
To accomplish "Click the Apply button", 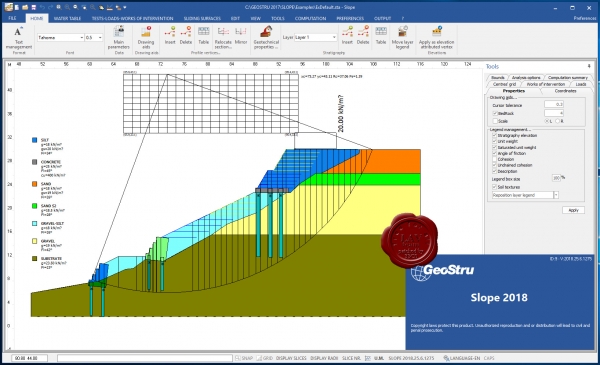I will 573,210.
